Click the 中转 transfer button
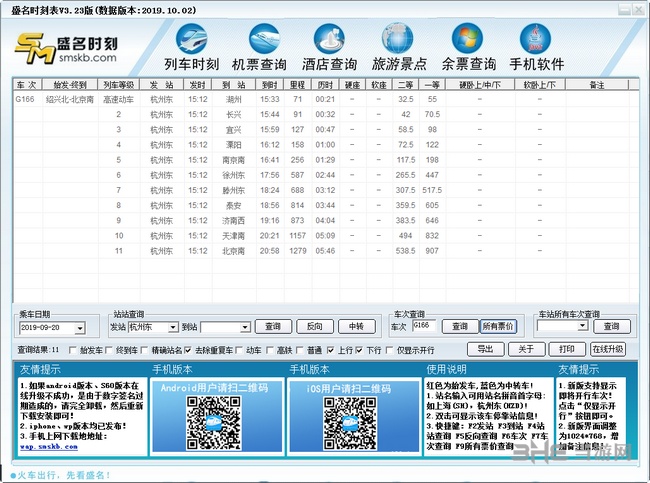The height and width of the screenshot is (483, 650). (357, 327)
